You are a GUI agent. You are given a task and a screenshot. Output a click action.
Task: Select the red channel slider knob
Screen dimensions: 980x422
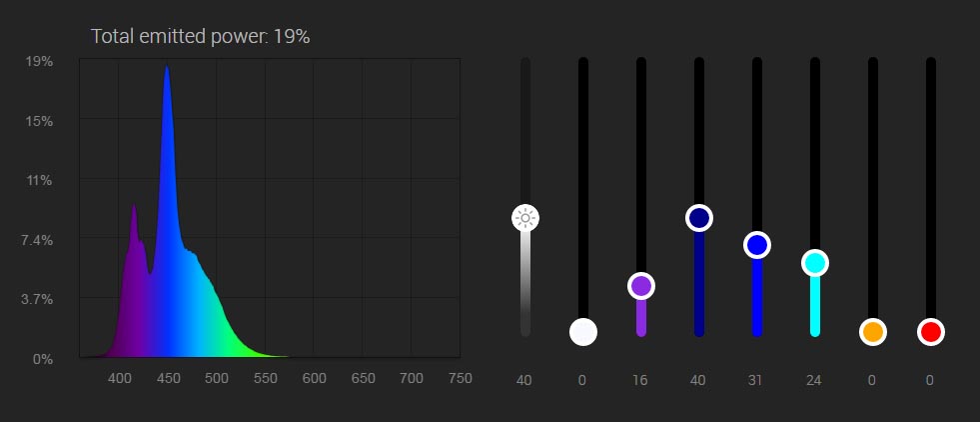click(931, 332)
